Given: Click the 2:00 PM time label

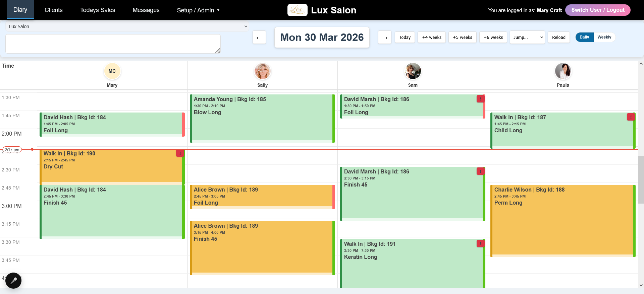Looking at the screenshot, I should pos(12,134).
